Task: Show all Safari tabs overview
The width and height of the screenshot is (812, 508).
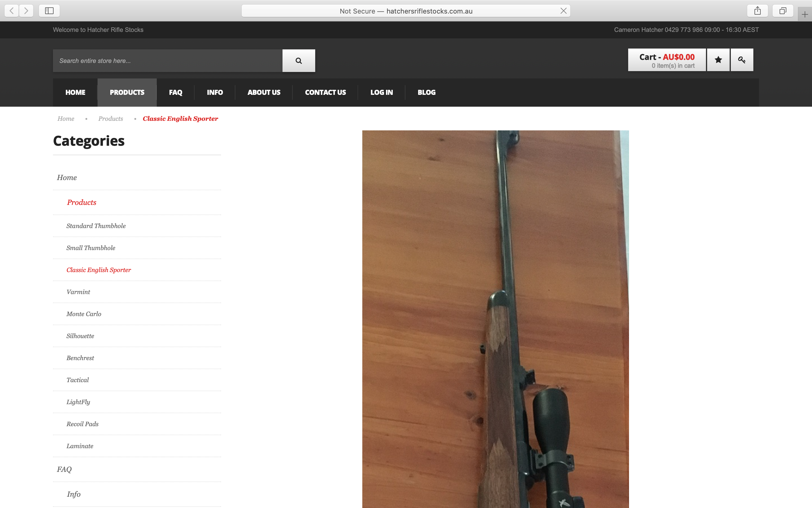Action: pos(782,11)
